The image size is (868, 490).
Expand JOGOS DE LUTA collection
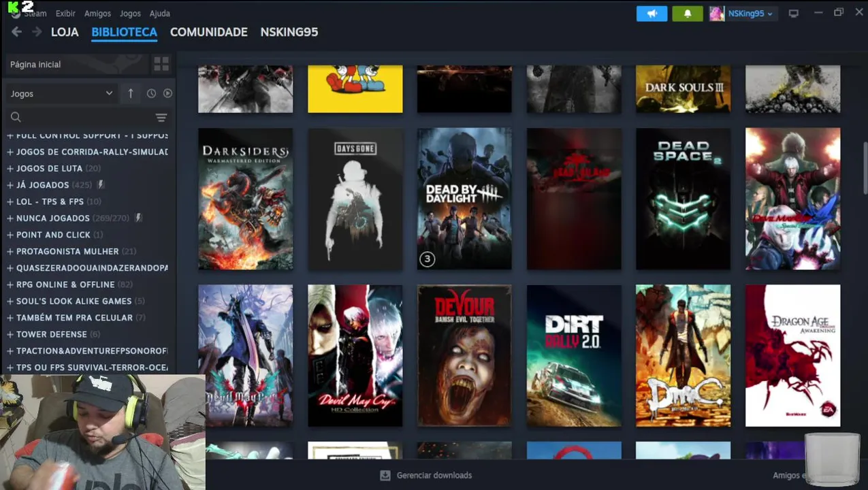(10, 168)
